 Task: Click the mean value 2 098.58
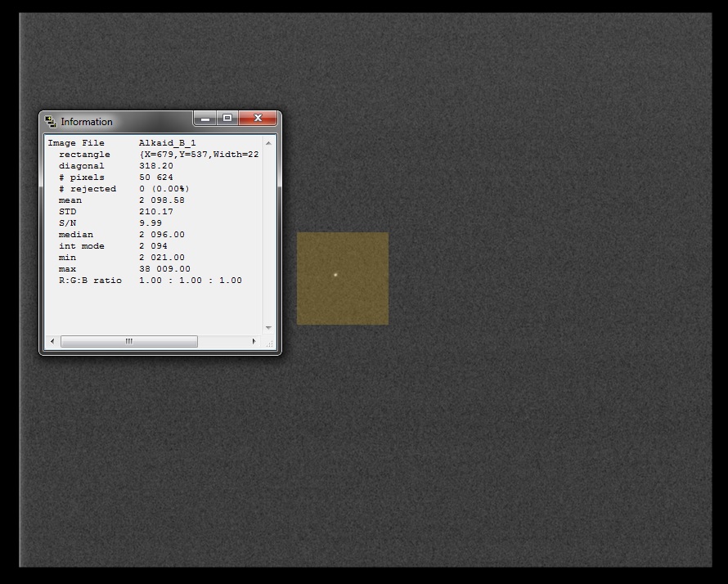pyautogui.click(x=161, y=200)
